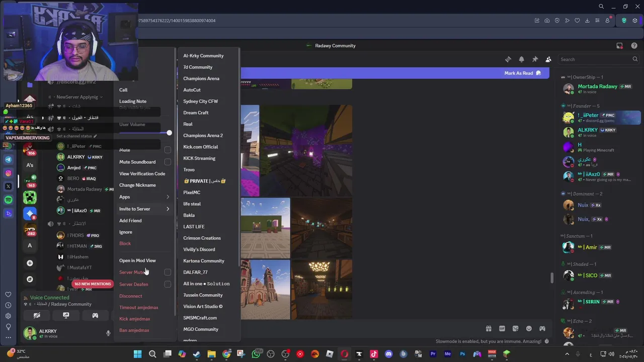The height and width of the screenshot is (362, 644).
Task: Select Add Friend option
Action: (130, 221)
